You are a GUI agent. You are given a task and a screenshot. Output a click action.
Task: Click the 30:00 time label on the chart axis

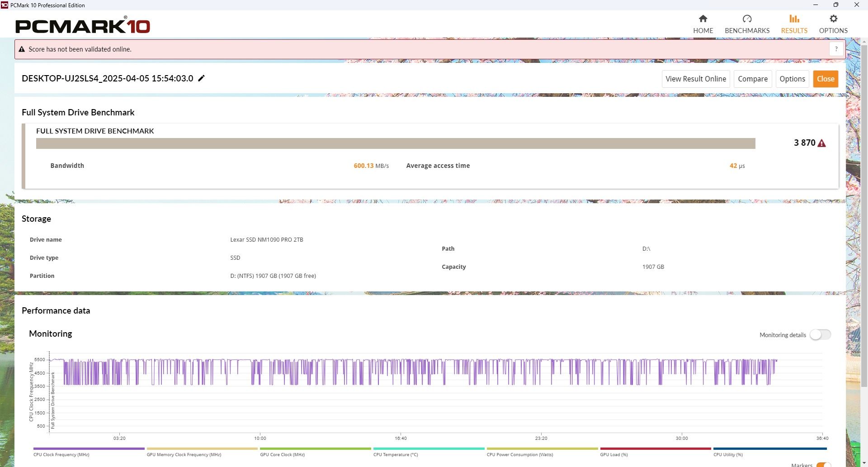click(682, 438)
